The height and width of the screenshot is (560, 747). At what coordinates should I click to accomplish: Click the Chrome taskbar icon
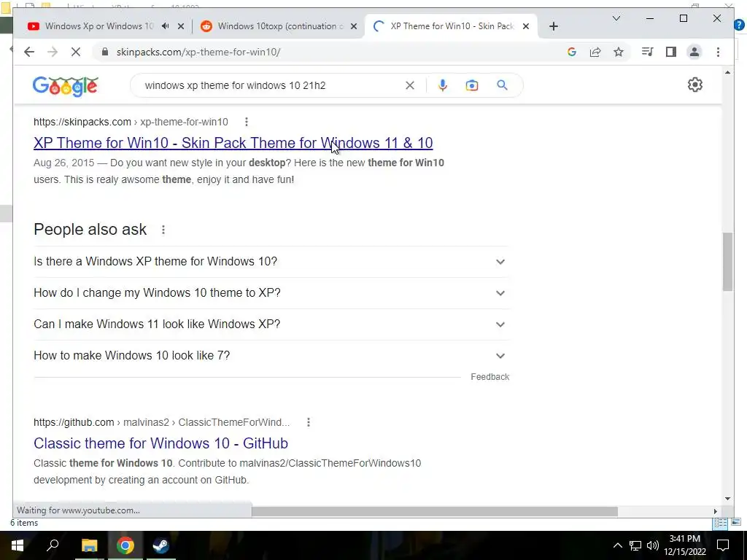click(x=125, y=545)
